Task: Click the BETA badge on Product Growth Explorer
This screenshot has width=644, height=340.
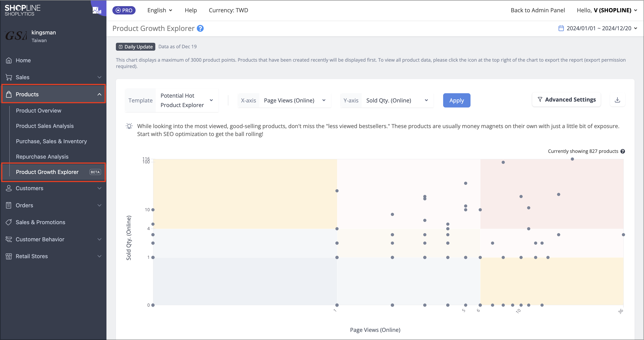Action: click(x=95, y=172)
